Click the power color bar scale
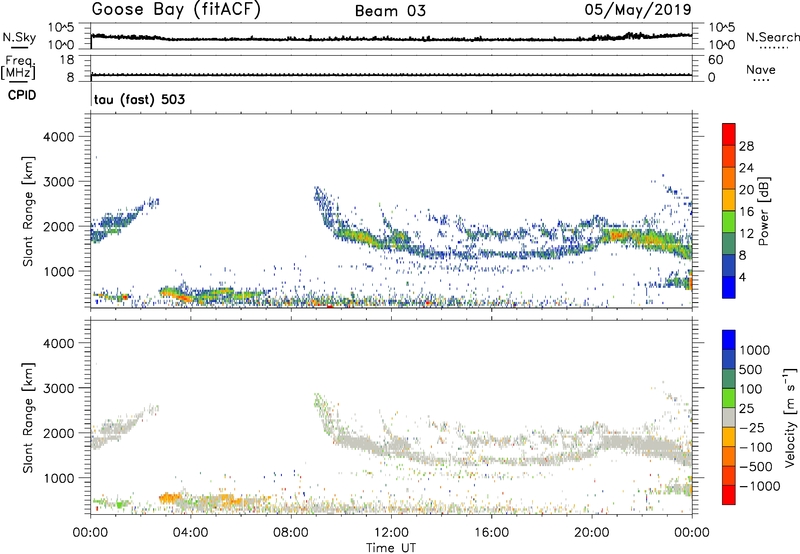This screenshot has height=554, width=800. click(729, 211)
